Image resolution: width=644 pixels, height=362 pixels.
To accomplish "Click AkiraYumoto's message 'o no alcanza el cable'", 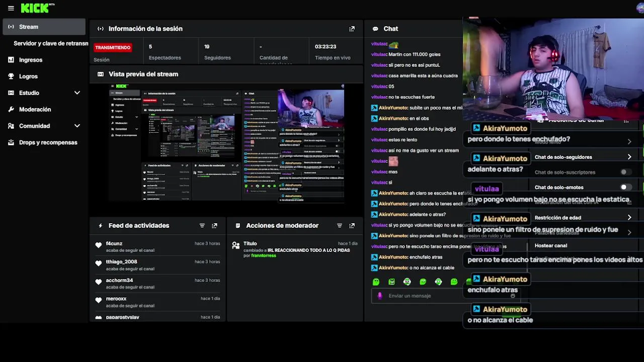I will point(432,267).
